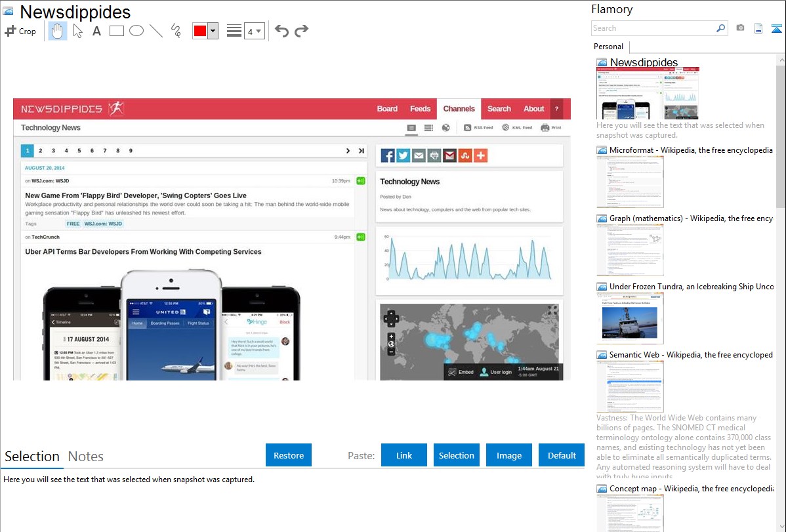Open the Uber API Terms headline

(x=144, y=252)
